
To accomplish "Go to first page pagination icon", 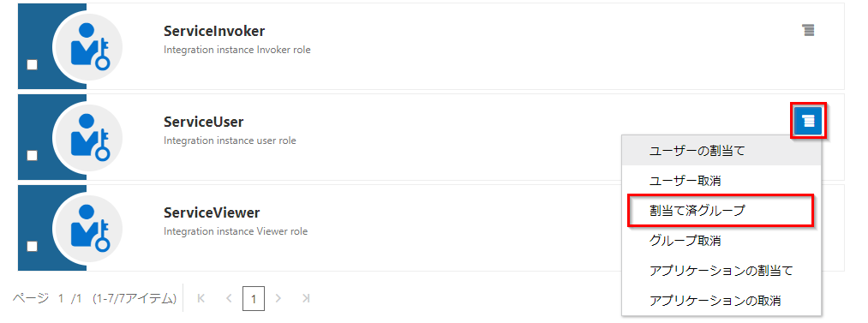I will (x=201, y=299).
